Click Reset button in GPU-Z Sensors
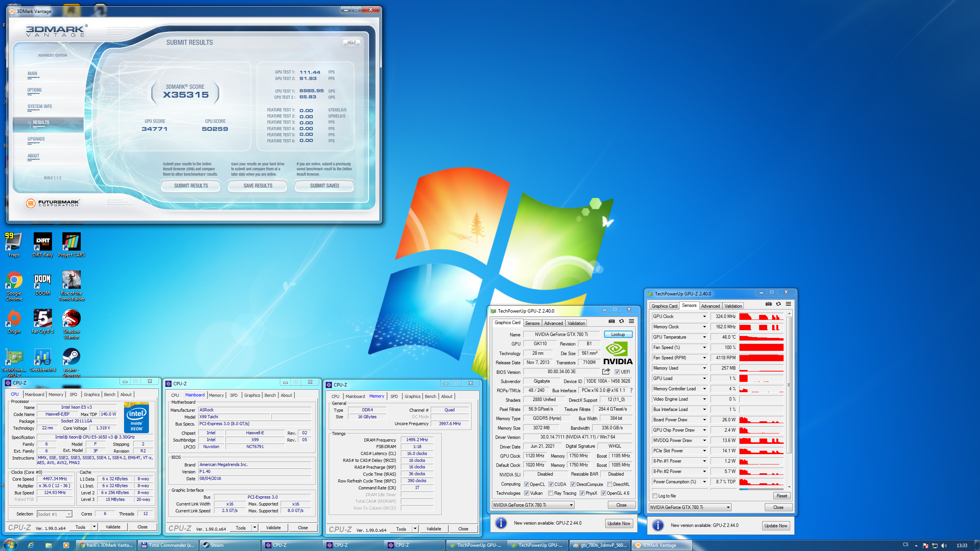The image size is (980, 551). (782, 496)
